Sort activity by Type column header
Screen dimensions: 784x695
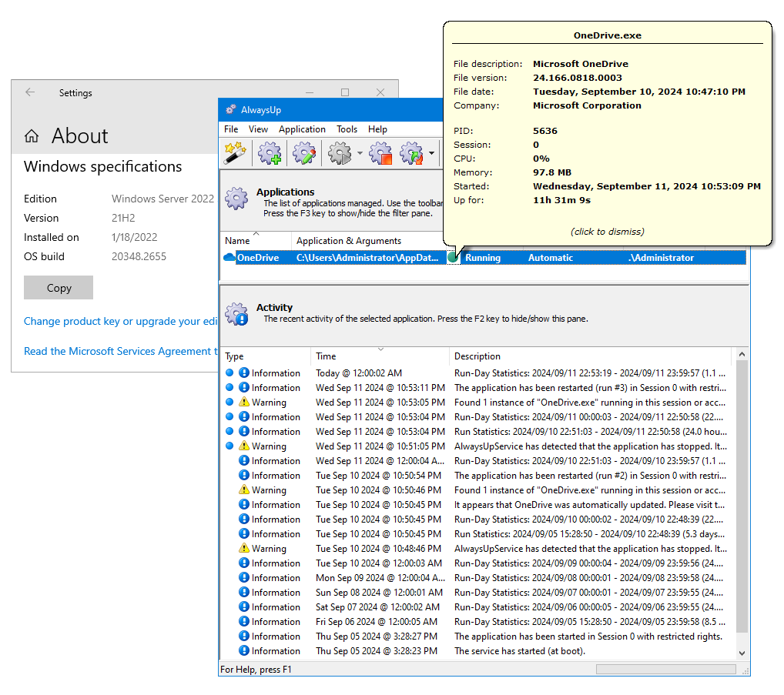(x=266, y=356)
